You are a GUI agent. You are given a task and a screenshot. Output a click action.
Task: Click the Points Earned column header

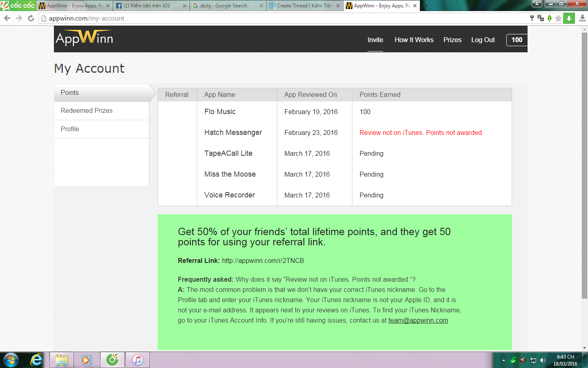pos(380,94)
